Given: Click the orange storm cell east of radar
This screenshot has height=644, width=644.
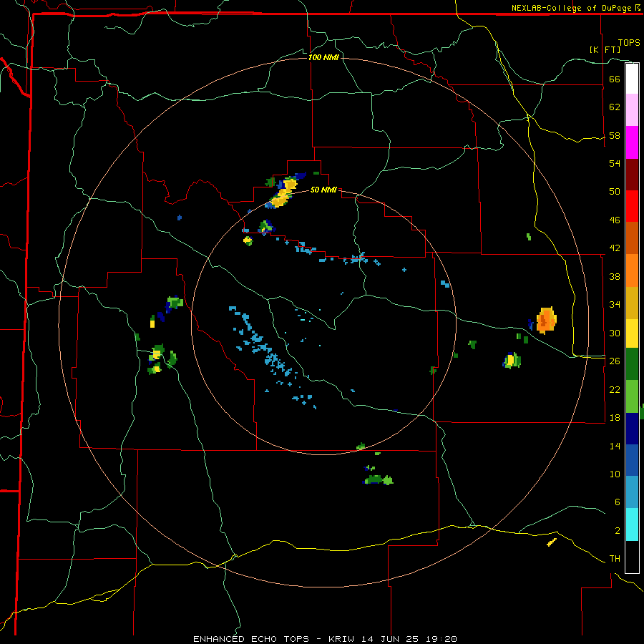Looking at the screenshot, I should click(x=547, y=320).
